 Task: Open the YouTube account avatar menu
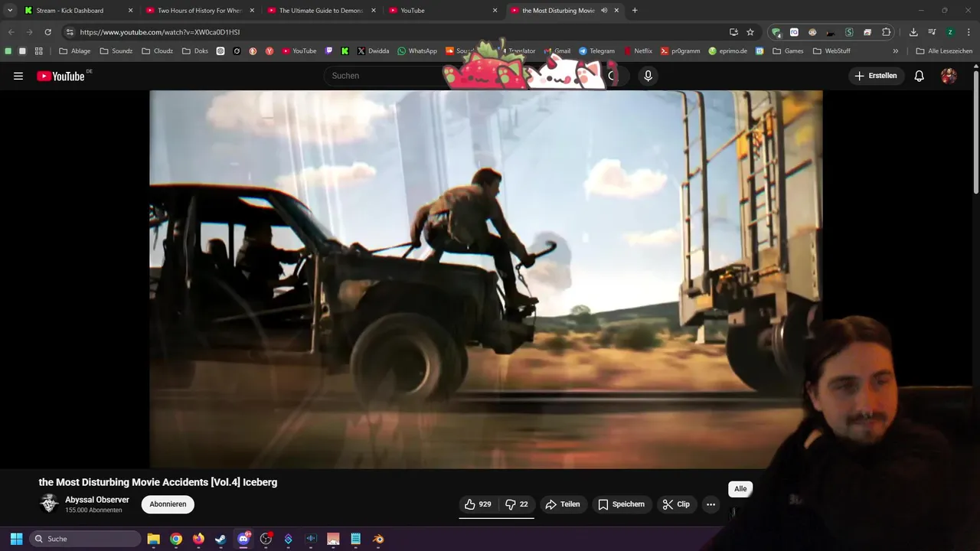[949, 76]
